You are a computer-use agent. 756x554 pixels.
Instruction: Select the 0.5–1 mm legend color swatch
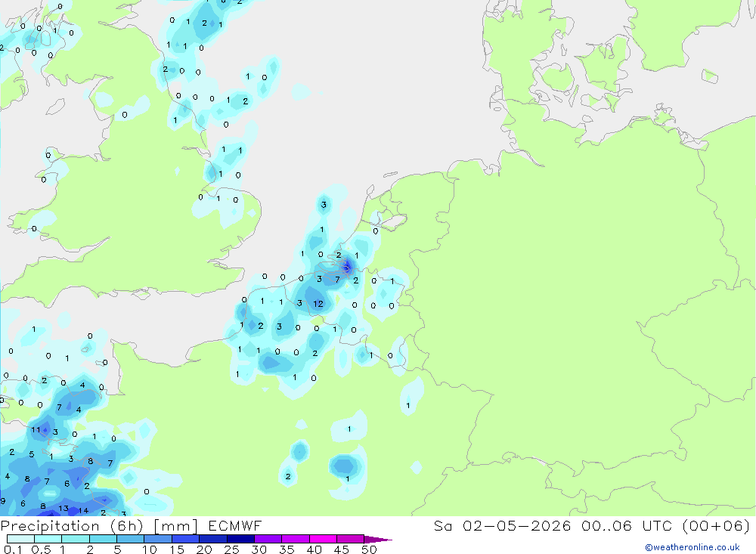click(48, 539)
